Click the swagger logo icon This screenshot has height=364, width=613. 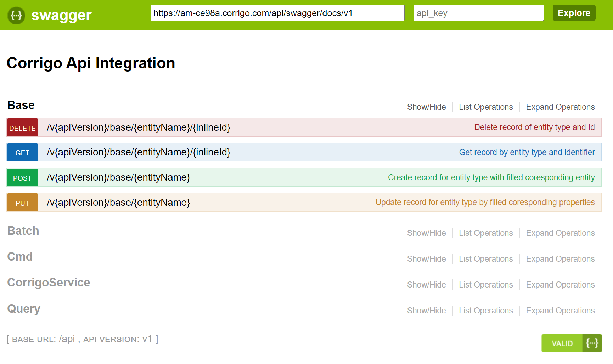tap(16, 15)
